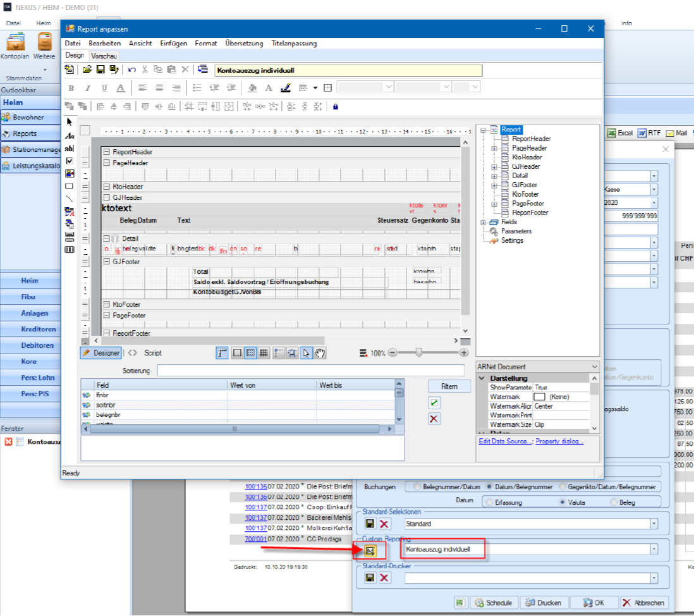Click the undo arrow in the toolbar
This screenshot has height=616, width=694.
pyautogui.click(x=132, y=70)
